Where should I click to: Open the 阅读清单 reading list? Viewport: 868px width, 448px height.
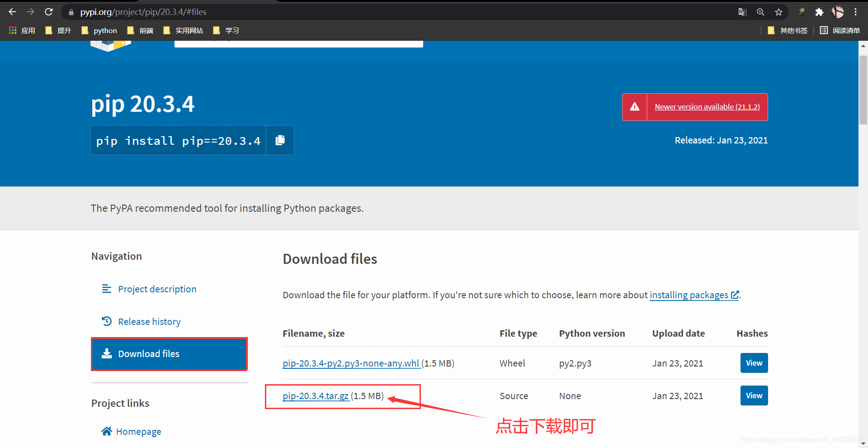coord(840,30)
